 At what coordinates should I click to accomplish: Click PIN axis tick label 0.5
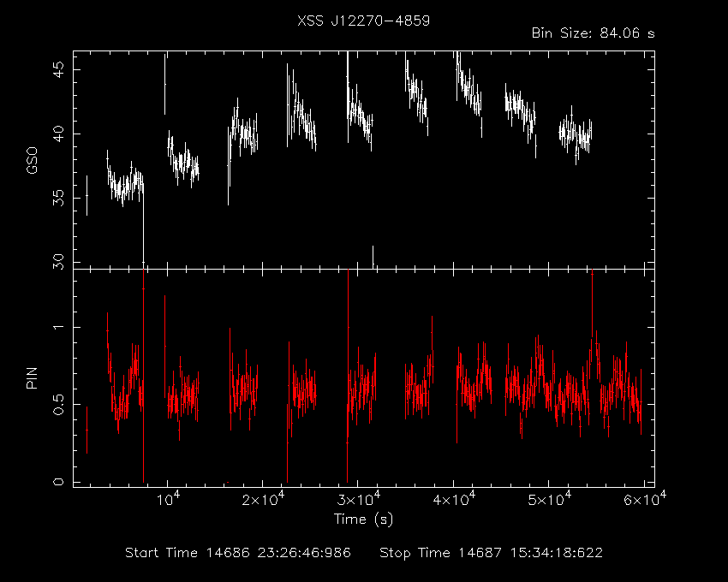point(58,405)
